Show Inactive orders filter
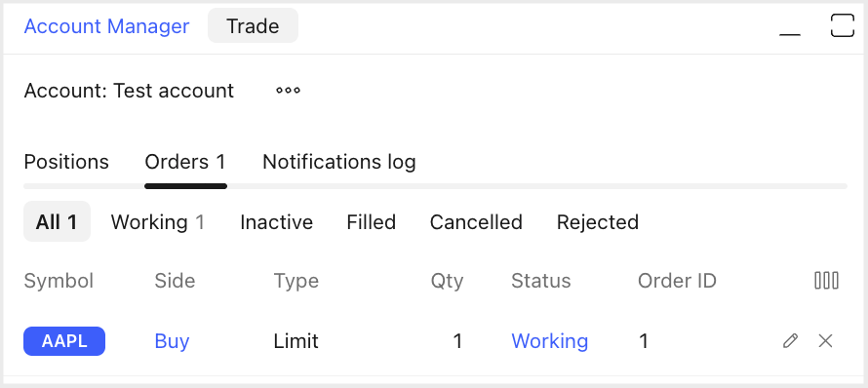This screenshot has width=868, height=388. pos(276,222)
